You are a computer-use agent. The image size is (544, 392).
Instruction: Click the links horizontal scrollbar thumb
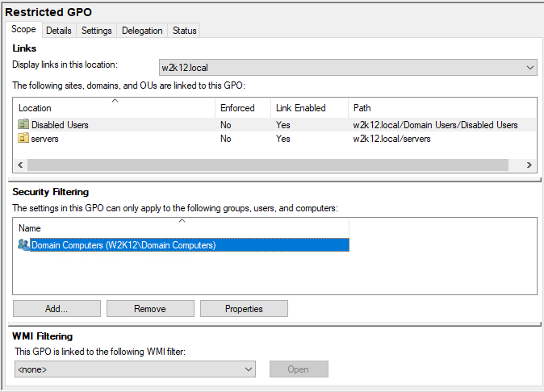click(x=268, y=165)
